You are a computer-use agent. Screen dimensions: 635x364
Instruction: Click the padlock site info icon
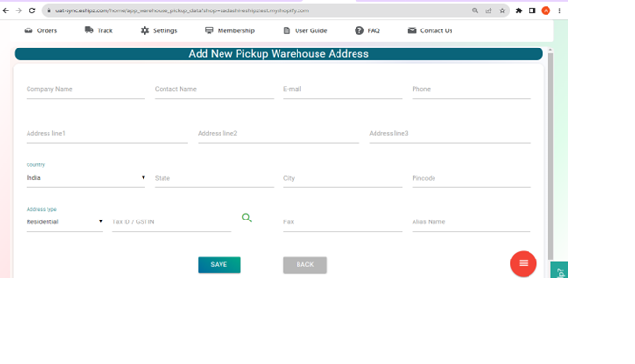tap(48, 10)
